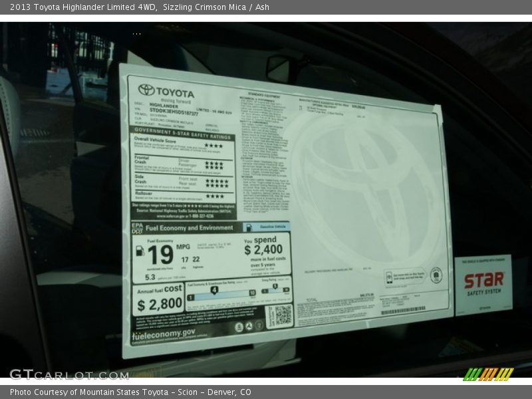
Task: Click the GTCARLOT.COM watermark
Action: tap(68, 374)
